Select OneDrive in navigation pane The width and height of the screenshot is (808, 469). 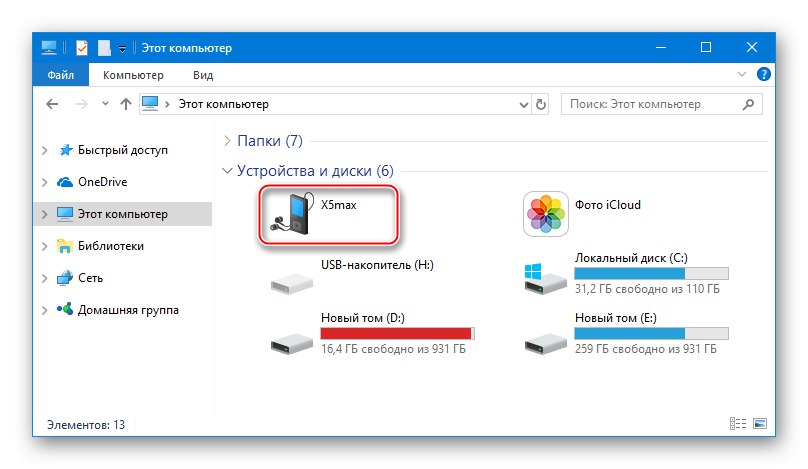pos(103,182)
